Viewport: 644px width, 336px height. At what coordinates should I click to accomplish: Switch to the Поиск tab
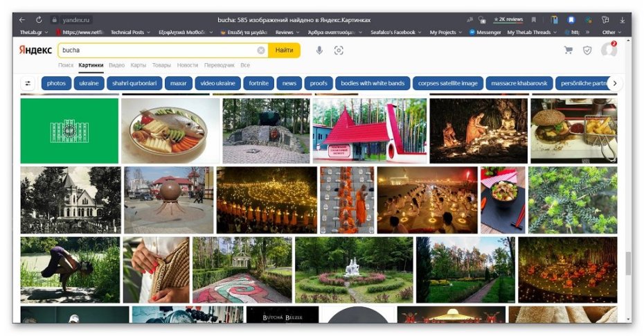(66, 65)
